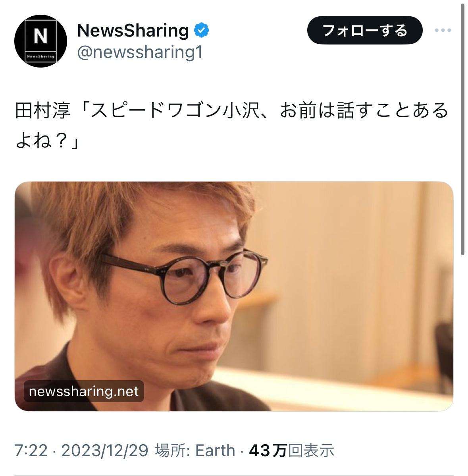Click the white N letter inside the avatar
The width and height of the screenshot is (468, 476).
coord(40,36)
